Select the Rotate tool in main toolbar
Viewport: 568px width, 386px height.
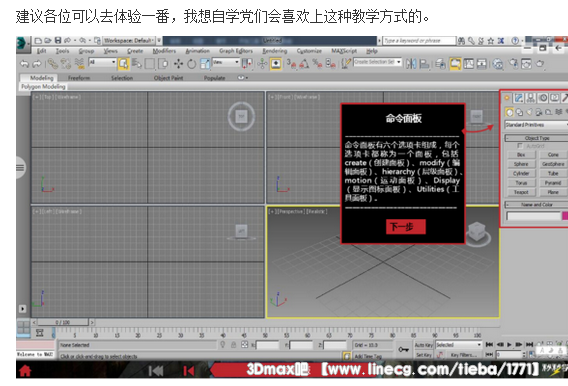191,64
